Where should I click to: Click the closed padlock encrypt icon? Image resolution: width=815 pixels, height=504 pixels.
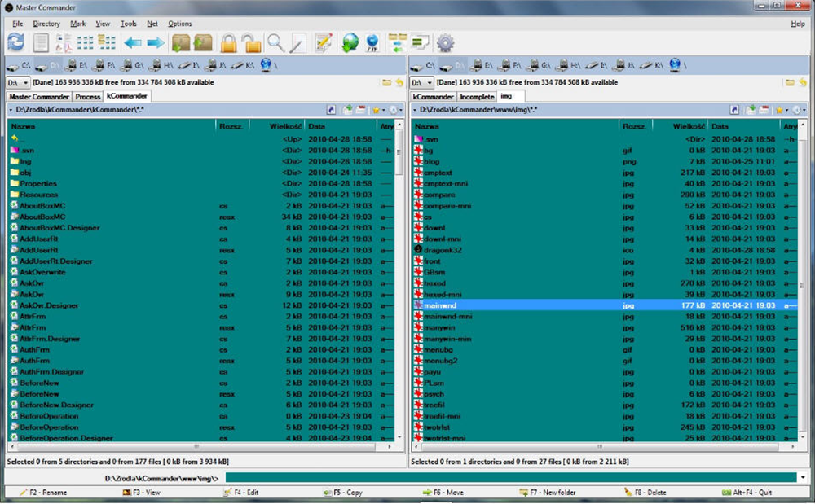pos(229,42)
